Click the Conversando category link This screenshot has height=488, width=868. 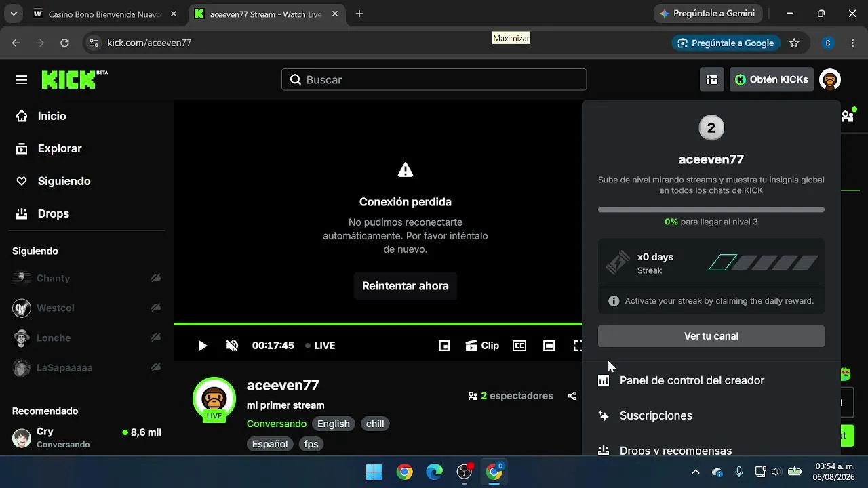pyautogui.click(x=277, y=424)
